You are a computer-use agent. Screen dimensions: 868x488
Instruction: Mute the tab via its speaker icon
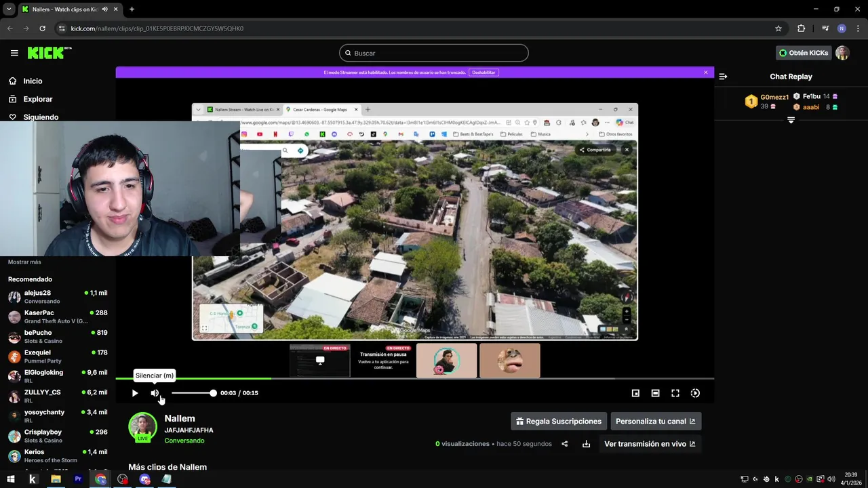pyautogui.click(x=105, y=9)
